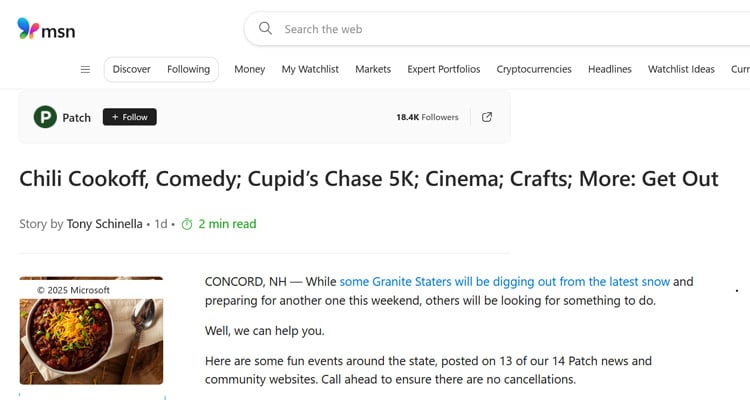Open author Tony Schinella's name
This screenshot has height=400, width=750.
[104, 224]
